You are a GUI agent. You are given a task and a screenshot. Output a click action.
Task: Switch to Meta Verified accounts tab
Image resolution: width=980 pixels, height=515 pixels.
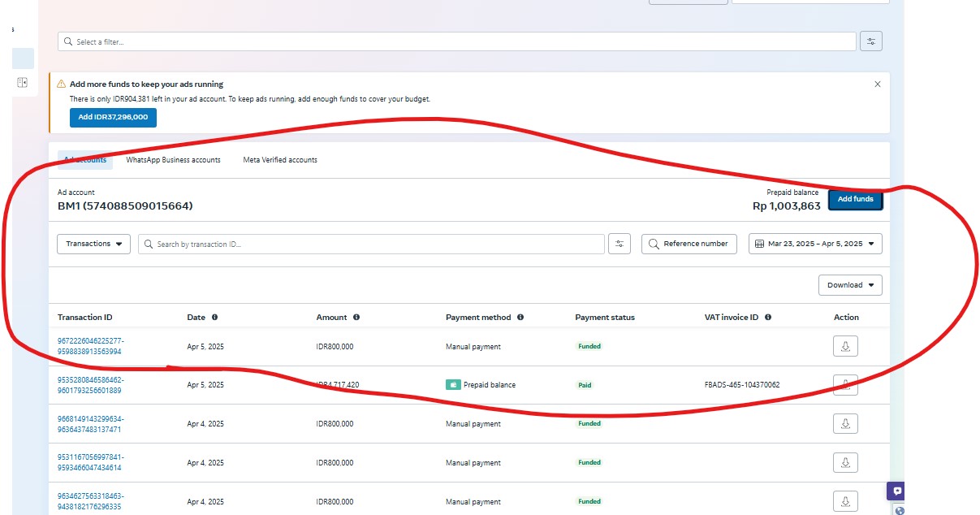click(x=280, y=160)
